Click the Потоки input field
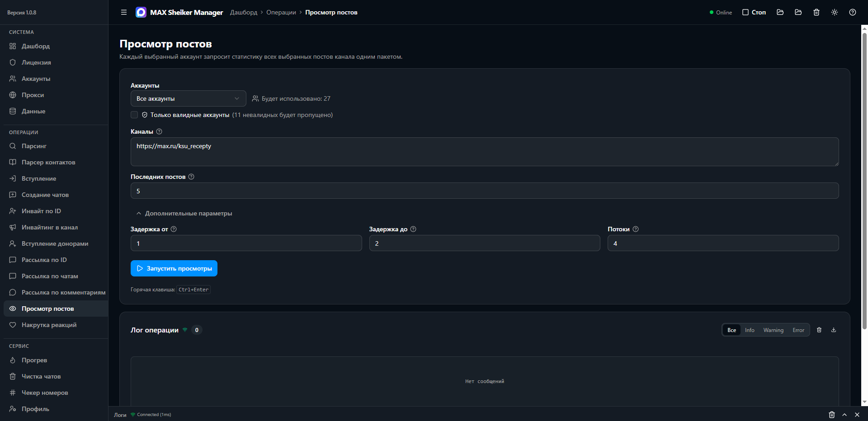 723,243
